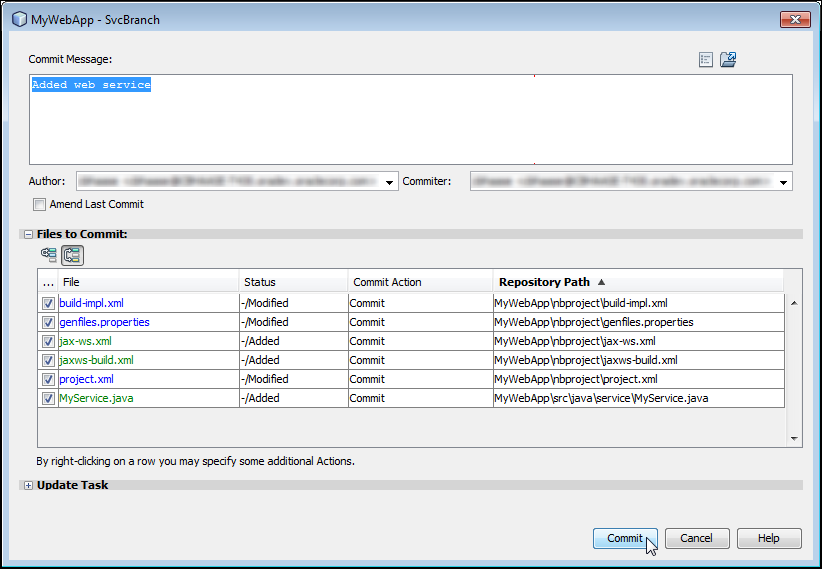Viewport: 822px width, 569px height.
Task: Uncheck the MyService.java file checkbox
Action: (48, 398)
